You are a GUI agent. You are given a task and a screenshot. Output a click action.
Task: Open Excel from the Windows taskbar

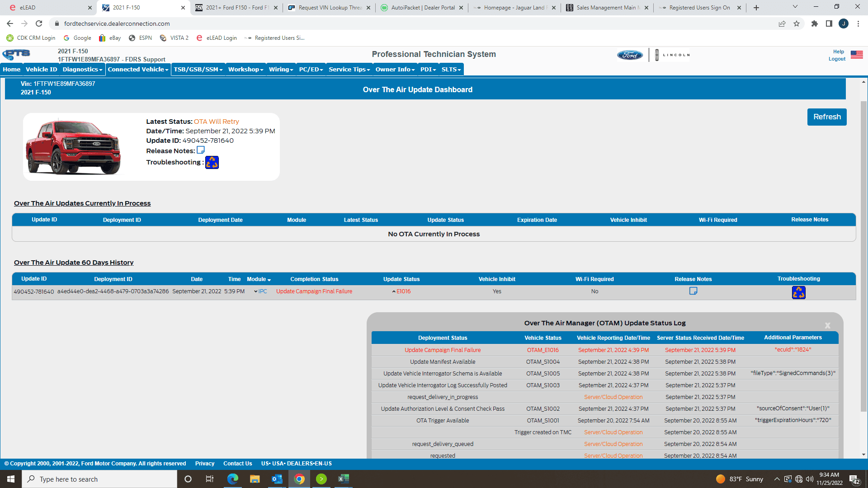pyautogui.click(x=344, y=479)
